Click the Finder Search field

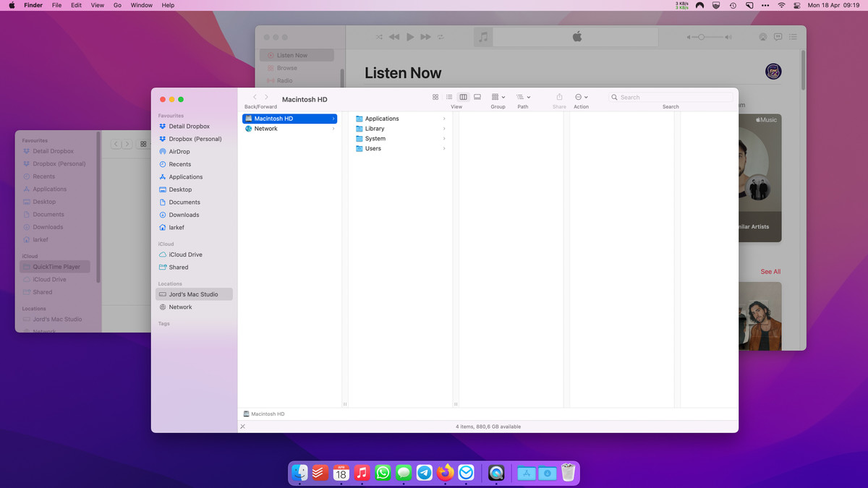669,97
